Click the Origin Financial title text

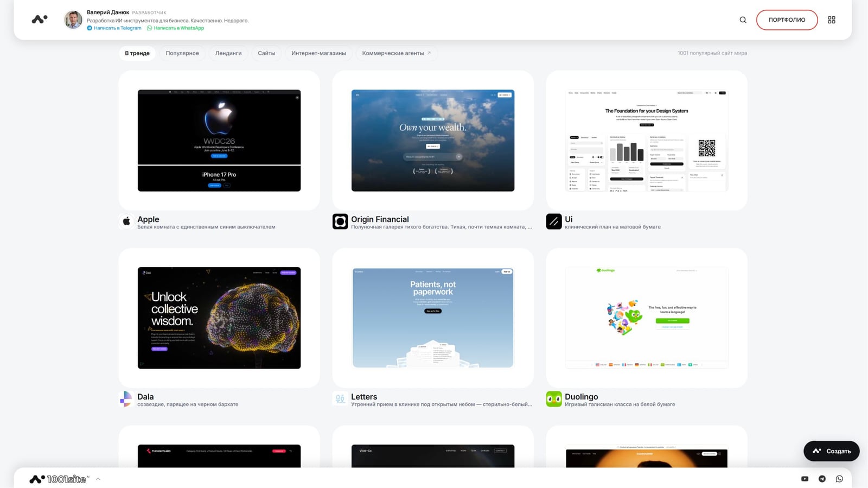pyautogui.click(x=380, y=219)
